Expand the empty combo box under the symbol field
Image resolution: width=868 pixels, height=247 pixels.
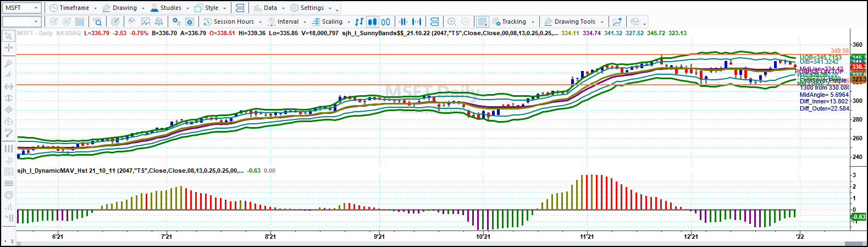[37, 21]
